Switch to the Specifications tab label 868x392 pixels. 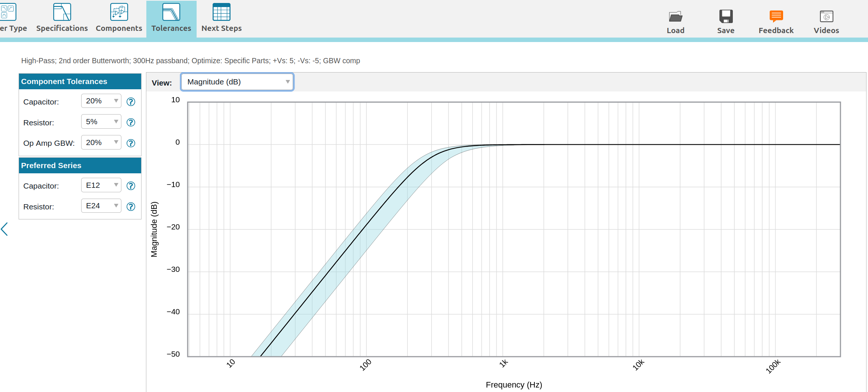(62, 28)
